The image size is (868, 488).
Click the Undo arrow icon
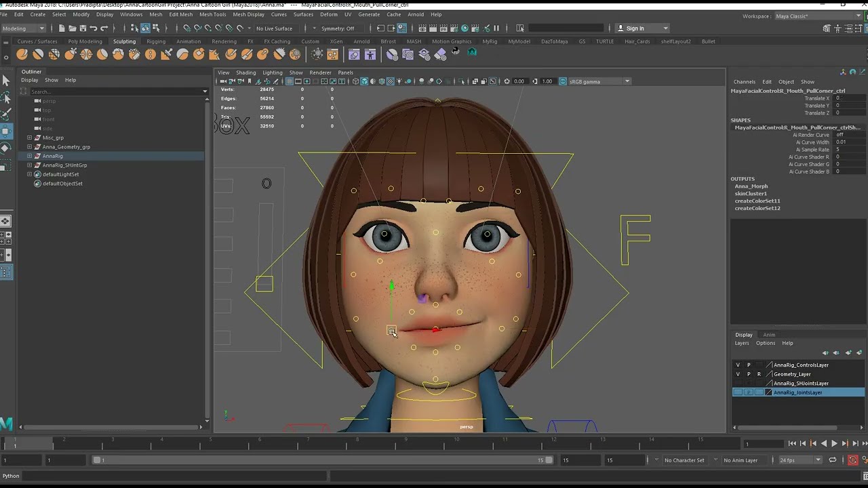pyautogui.click(x=94, y=28)
